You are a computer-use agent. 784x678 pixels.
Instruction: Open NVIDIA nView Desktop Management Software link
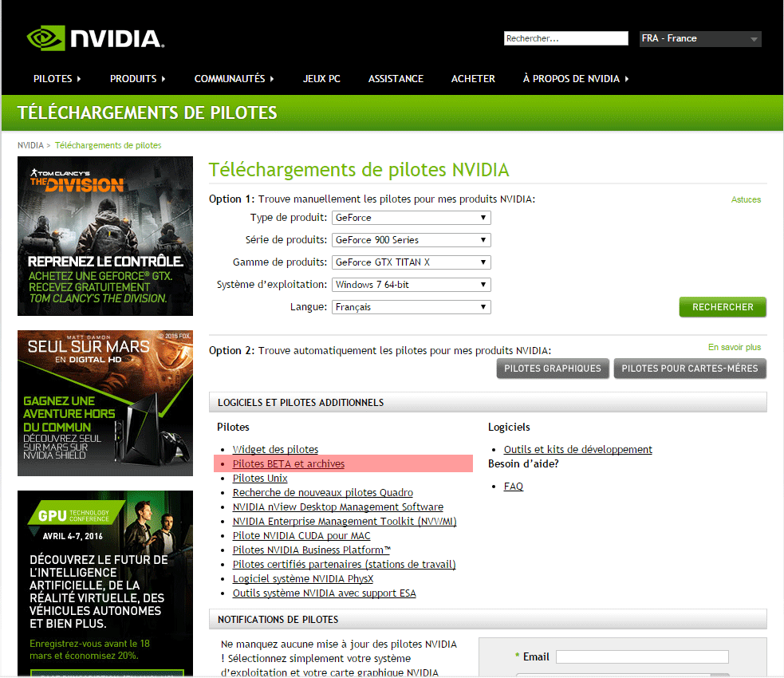pos(338,507)
